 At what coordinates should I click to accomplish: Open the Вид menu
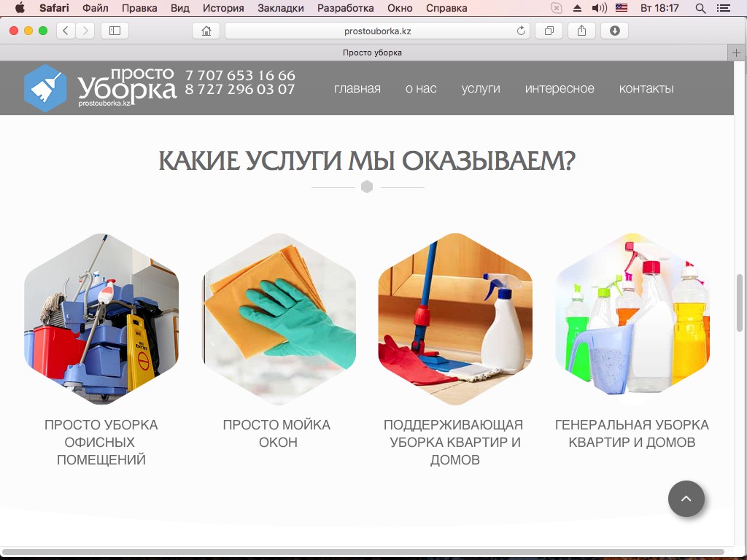180,8
